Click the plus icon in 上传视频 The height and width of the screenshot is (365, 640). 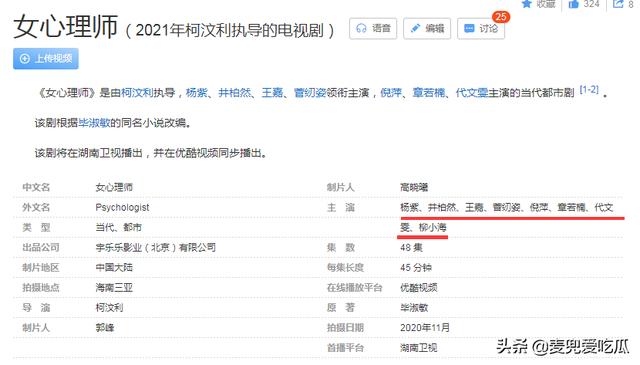25,58
